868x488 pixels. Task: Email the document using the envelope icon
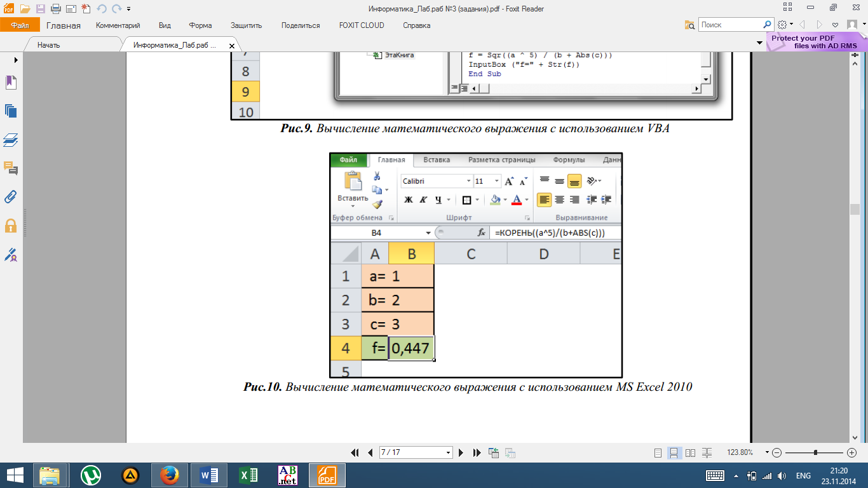tap(71, 9)
